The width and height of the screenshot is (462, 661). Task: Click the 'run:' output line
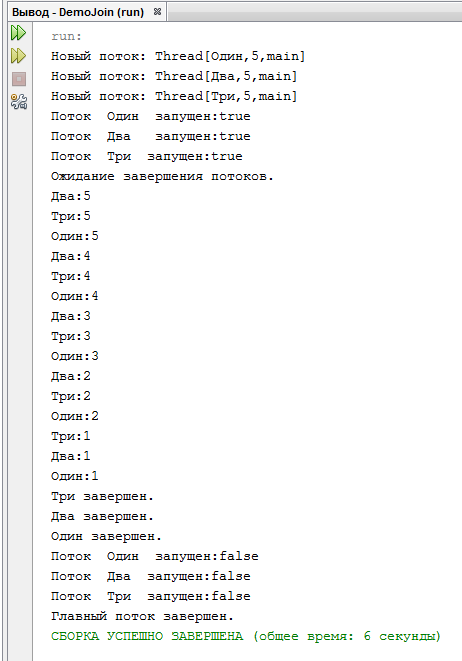(66, 36)
